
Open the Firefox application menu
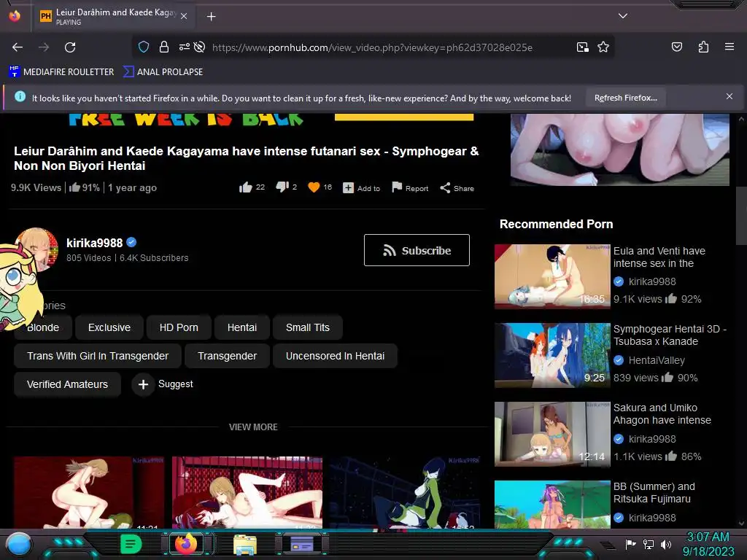[x=729, y=47]
